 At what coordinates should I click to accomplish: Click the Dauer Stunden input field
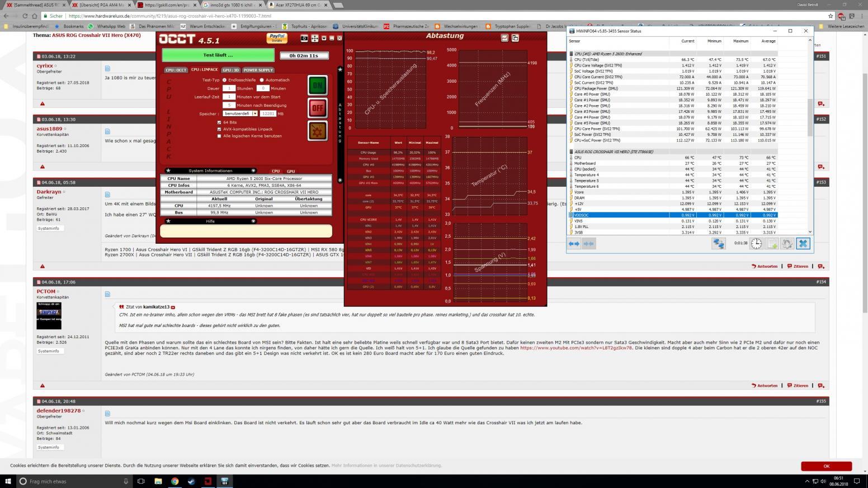click(229, 88)
